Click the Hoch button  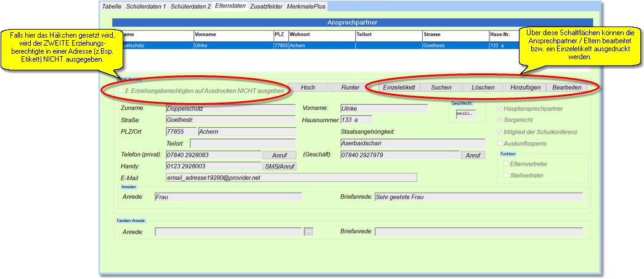pyautogui.click(x=308, y=88)
